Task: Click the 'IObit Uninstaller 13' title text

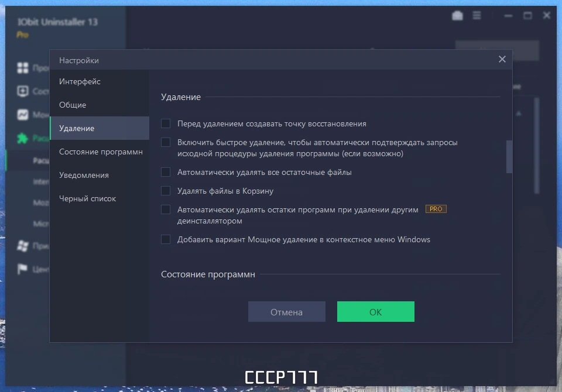Action: pos(57,22)
